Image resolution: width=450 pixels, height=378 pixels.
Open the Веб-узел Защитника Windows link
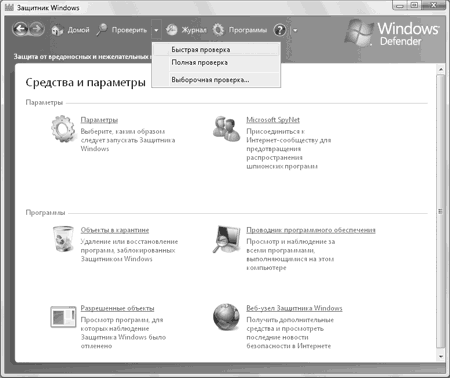[294, 308]
